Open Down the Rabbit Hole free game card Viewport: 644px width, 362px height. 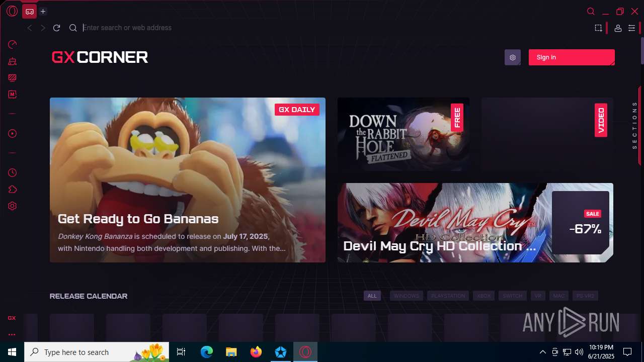tap(404, 134)
